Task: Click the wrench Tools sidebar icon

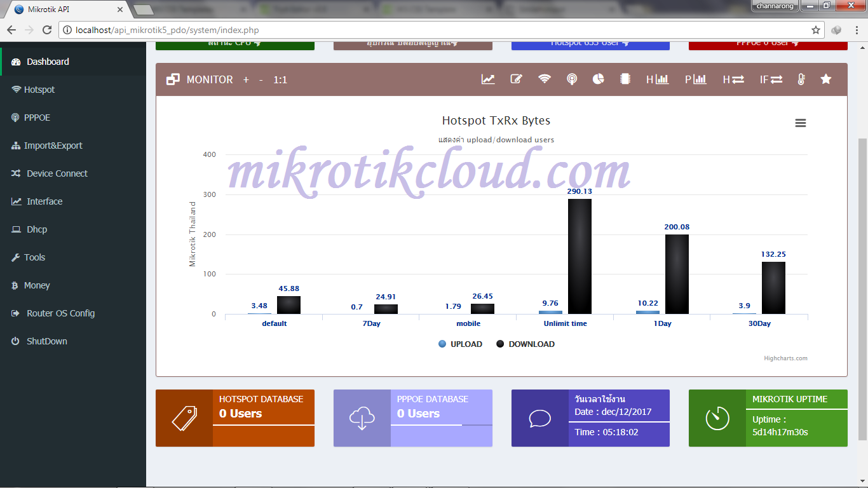Action: point(16,257)
